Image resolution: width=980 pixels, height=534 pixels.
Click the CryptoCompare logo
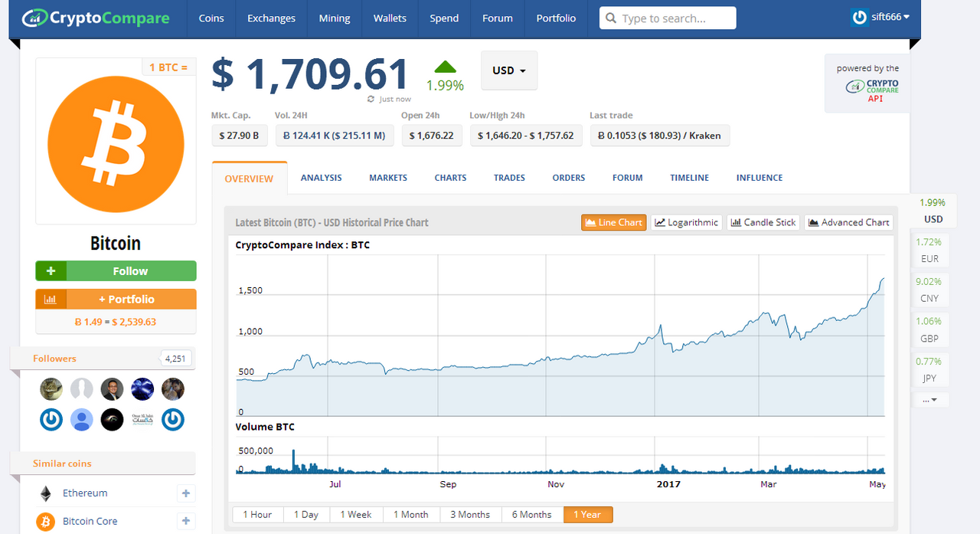96,18
